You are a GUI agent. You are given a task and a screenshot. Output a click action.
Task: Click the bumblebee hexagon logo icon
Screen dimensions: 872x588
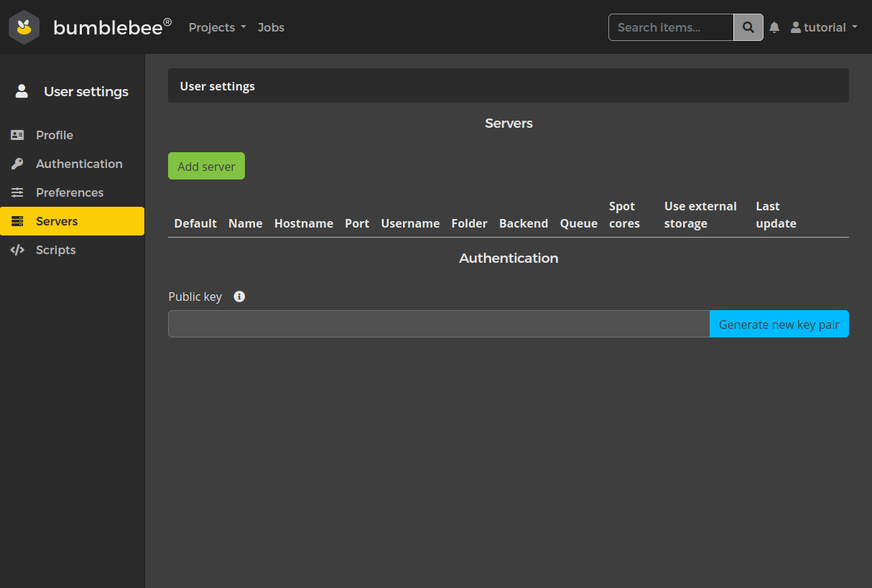coord(24,27)
